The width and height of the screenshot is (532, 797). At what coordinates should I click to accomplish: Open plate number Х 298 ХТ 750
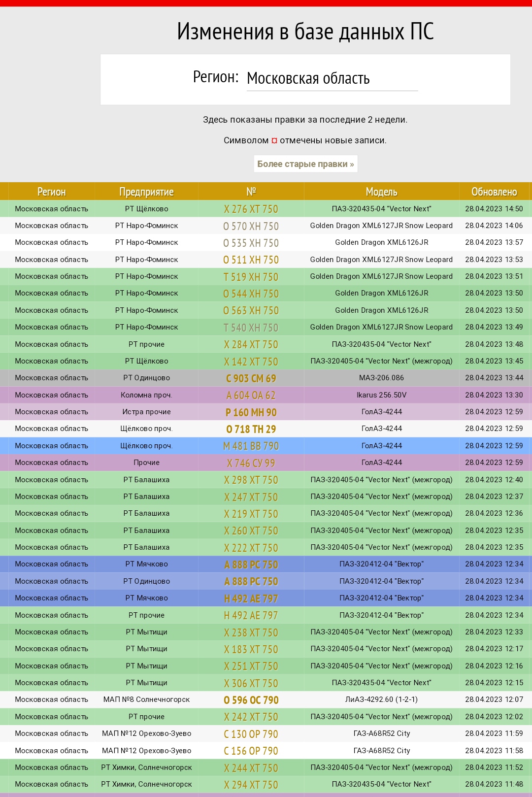point(251,480)
